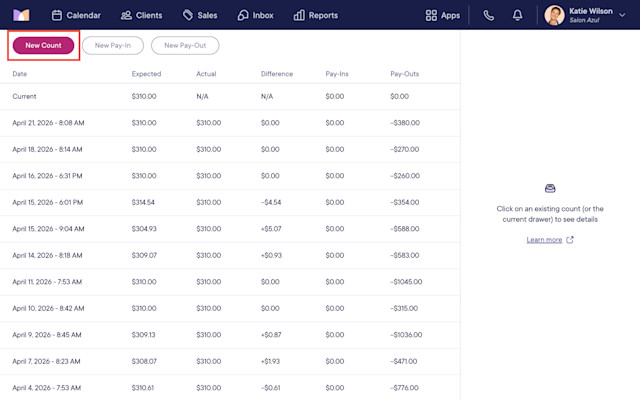This screenshot has width=640, height=400.
Task: Expand the Katie Wilson account dropdown chevron
Action: [x=622, y=16]
